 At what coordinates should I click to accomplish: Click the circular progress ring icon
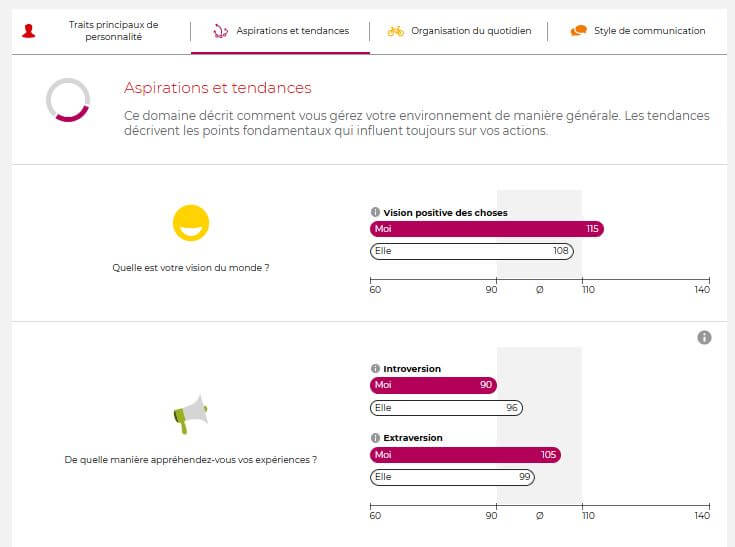click(x=68, y=100)
